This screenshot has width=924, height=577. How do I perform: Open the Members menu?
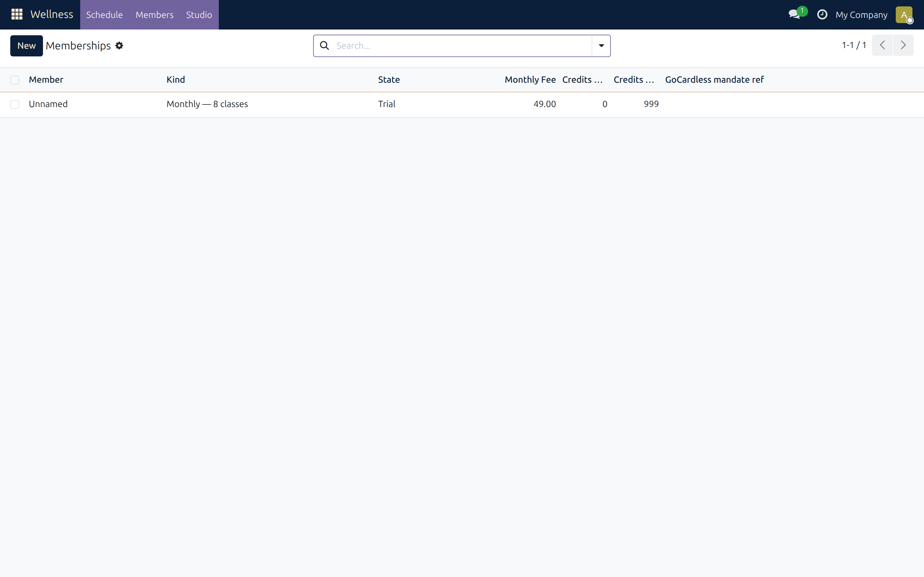coord(154,15)
